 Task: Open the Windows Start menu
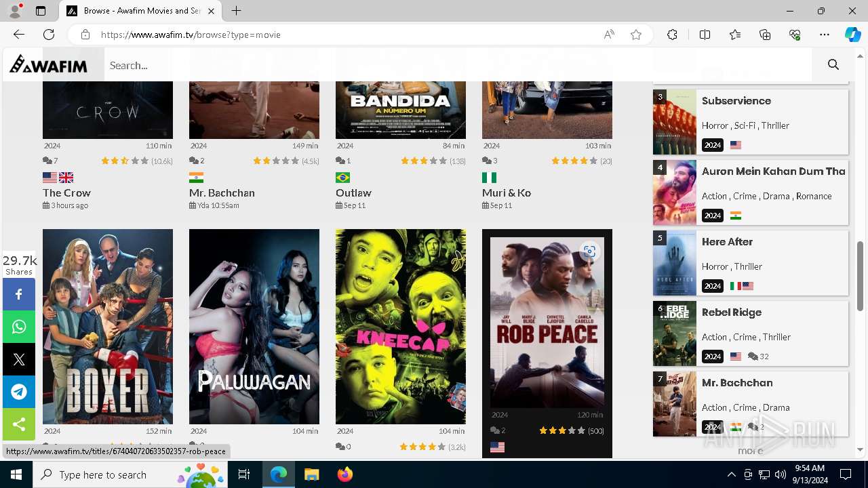(x=16, y=474)
